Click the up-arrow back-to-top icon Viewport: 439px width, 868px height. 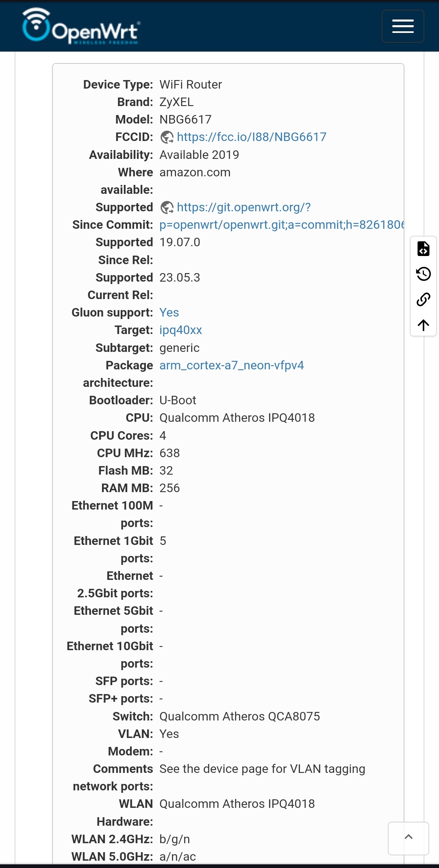pyautogui.click(x=424, y=325)
